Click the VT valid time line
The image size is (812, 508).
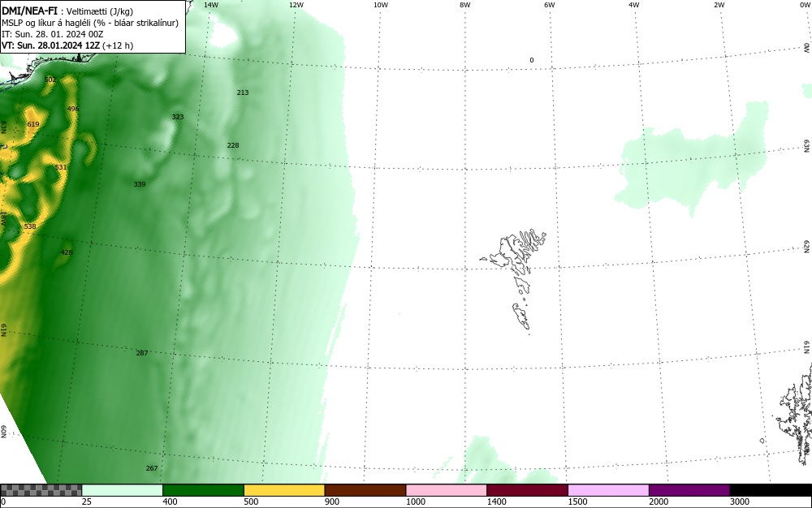click(x=67, y=45)
